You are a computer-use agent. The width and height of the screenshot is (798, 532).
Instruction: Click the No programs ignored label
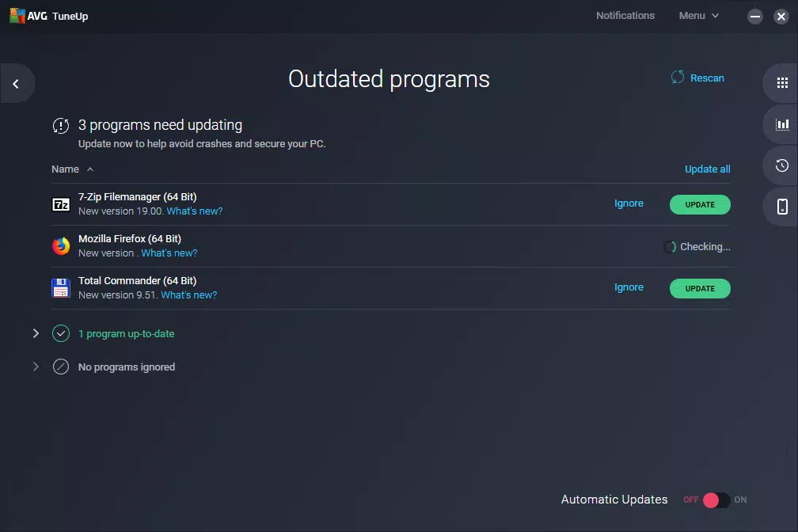pos(127,367)
